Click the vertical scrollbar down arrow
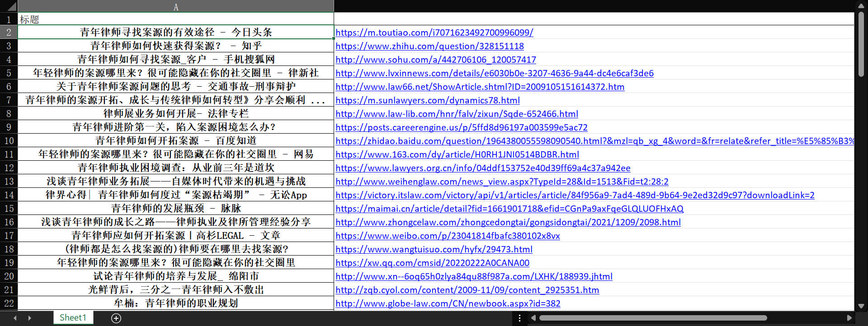The height and width of the screenshot is (326, 868). pos(861,306)
